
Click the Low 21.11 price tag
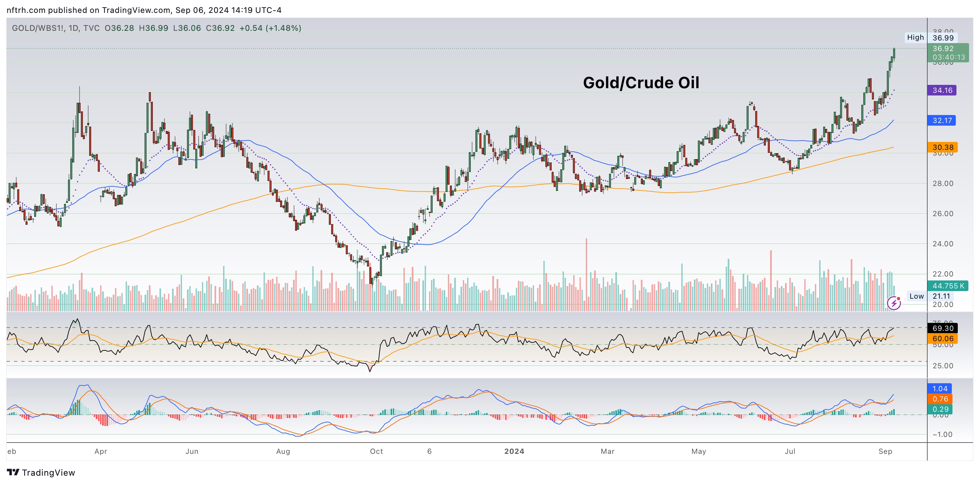tap(931, 296)
